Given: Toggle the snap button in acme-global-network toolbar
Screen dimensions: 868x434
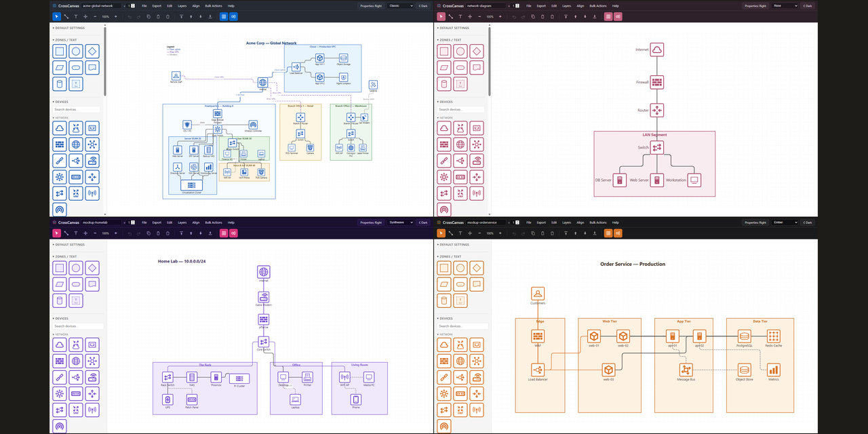Looking at the screenshot, I should [x=233, y=16].
